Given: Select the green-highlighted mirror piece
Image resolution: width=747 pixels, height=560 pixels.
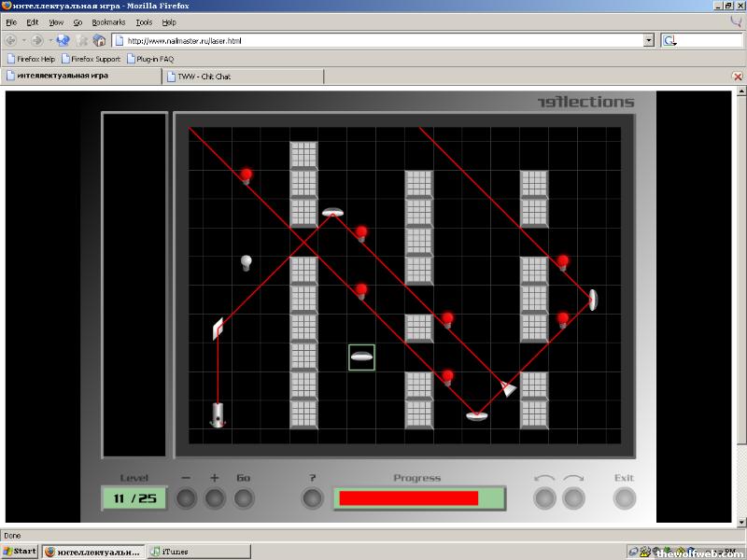Looking at the screenshot, I should coord(361,357).
